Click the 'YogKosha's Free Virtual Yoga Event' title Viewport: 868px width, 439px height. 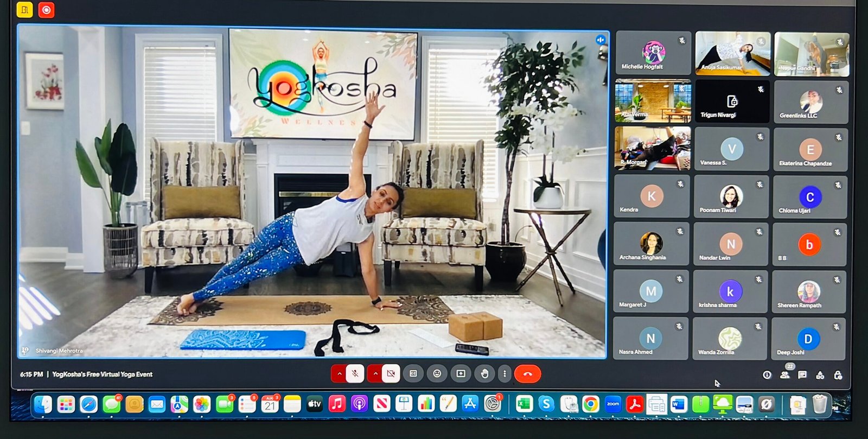click(102, 374)
